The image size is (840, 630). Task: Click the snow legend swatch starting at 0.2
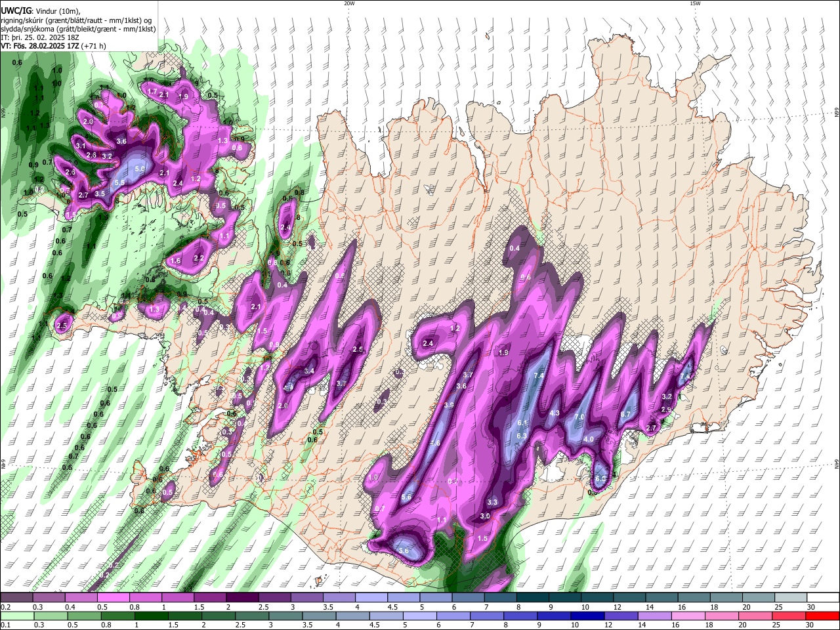pos(16,597)
